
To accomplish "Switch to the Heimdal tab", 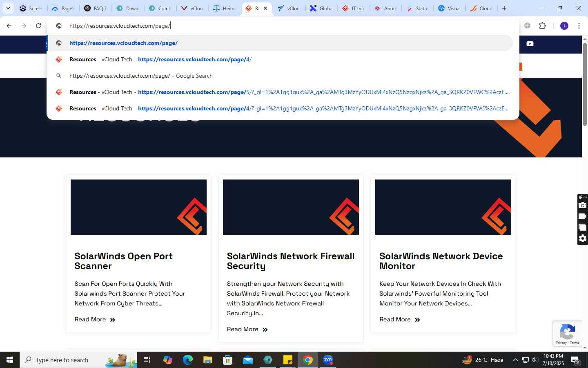I will pyautogui.click(x=224, y=8).
